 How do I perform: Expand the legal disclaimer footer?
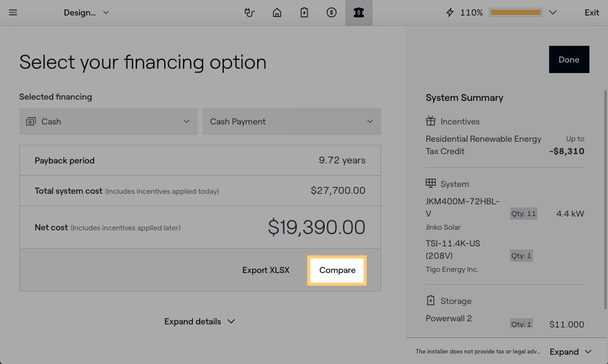point(570,352)
